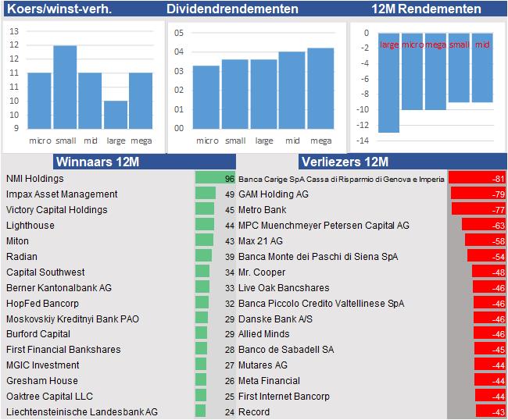
Task: Click the red 'large' label in 12M Rendementen
Action: pos(389,45)
